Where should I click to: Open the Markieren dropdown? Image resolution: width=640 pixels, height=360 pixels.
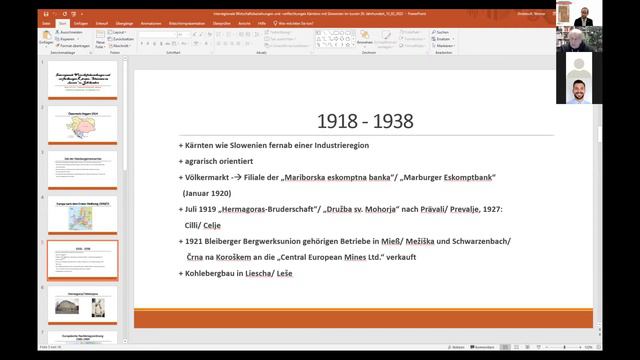point(443,46)
